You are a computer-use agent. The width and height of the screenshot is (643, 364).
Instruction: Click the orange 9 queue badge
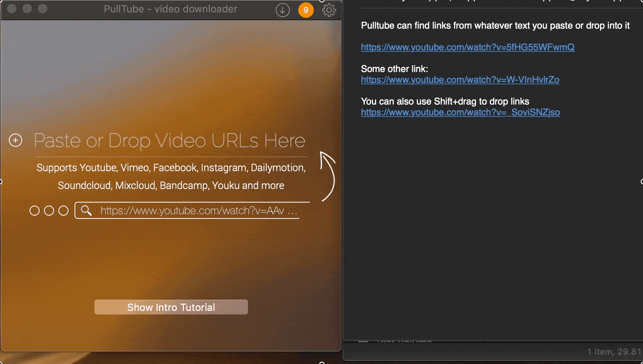click(x=306, y=10)
